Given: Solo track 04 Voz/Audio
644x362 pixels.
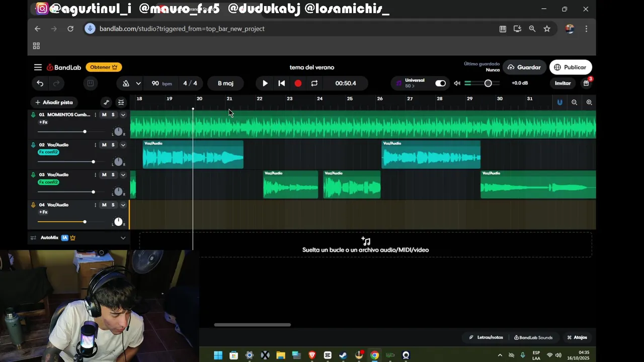Looking at the screenshot, I should click(113, 205).
